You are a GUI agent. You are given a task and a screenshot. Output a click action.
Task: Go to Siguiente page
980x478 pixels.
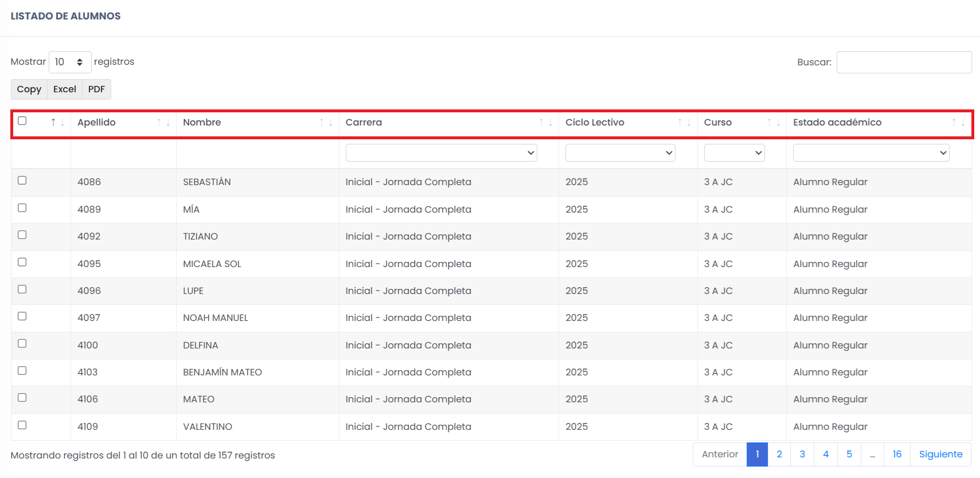pyautogui.click(x=941, y=455)
